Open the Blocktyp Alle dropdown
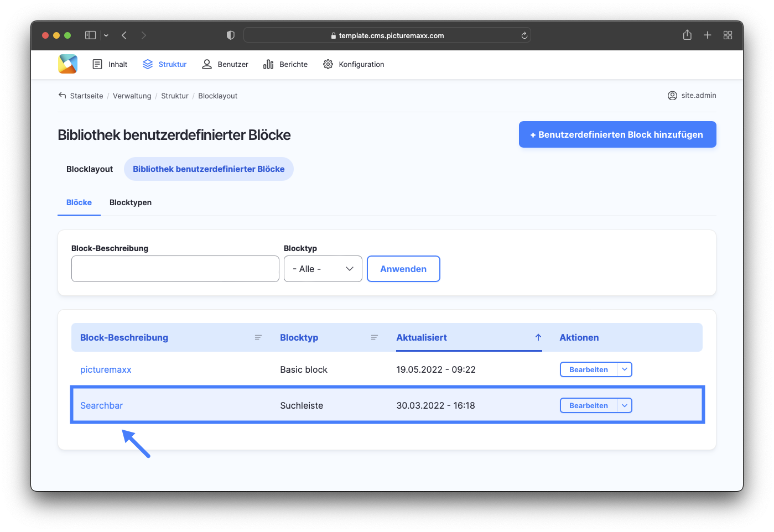The height and width of the screenshot is (532, 774). point(323,269)
